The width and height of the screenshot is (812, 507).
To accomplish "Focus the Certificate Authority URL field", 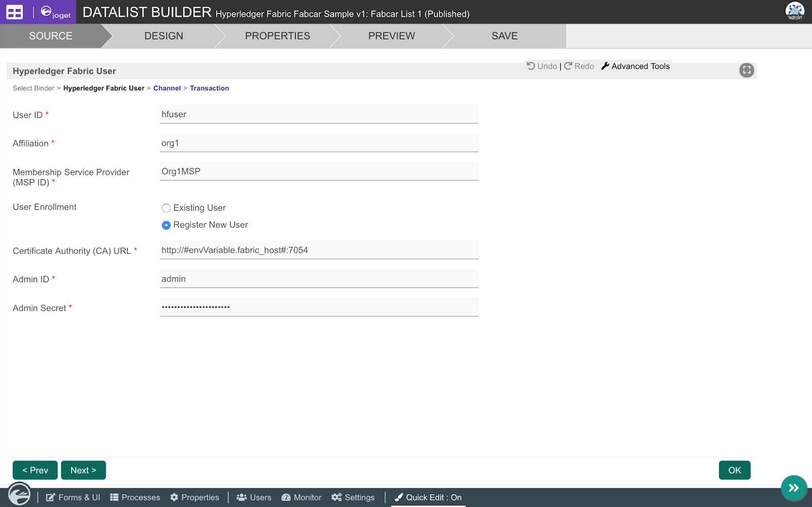I will pyautogui.click(x=319, y=250).
